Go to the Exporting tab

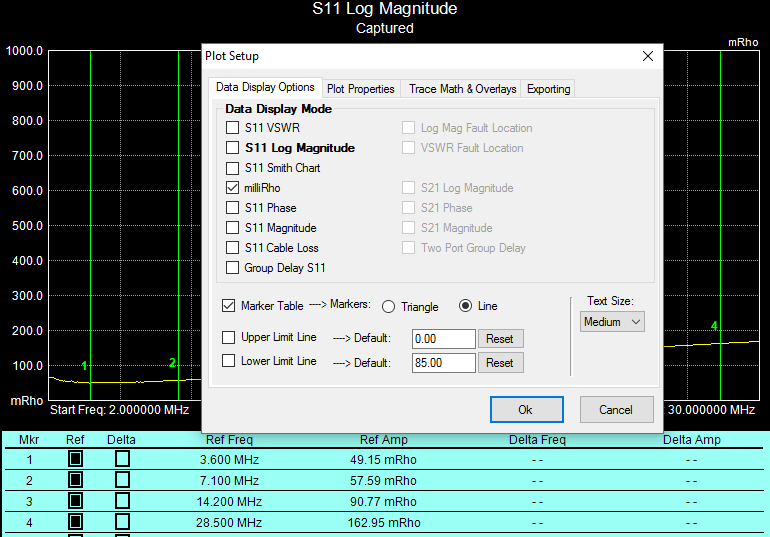coord(548,89)
